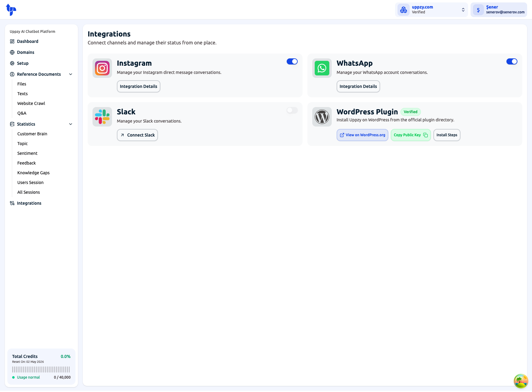
Task: Click the Statistics database icon
Action: [x=12, y=124]
